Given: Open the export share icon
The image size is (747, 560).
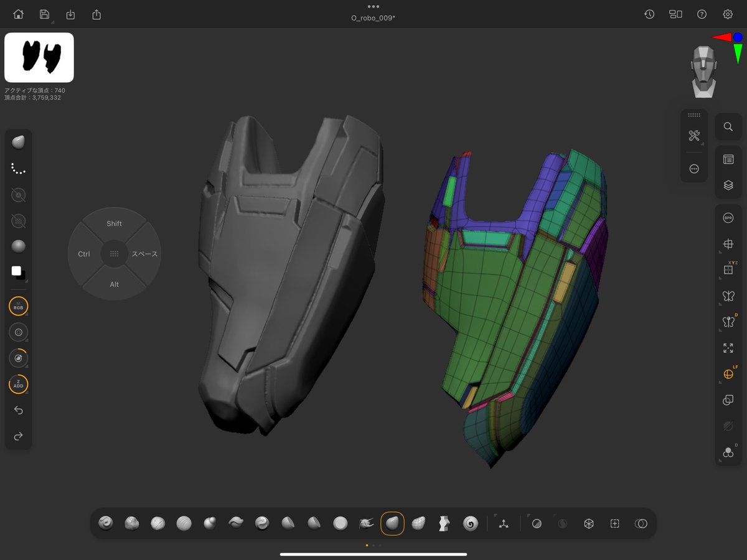Looking at the screenshot, I should [x=96, y=14].
